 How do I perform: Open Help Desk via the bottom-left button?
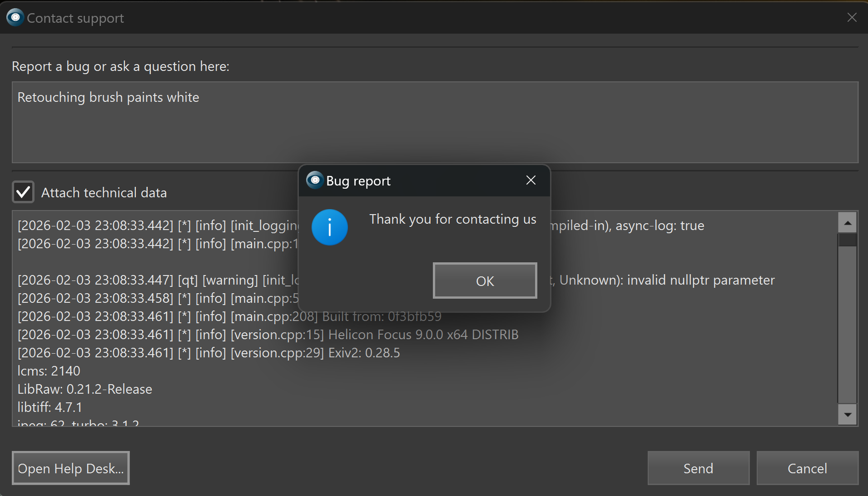pos(71,468)
